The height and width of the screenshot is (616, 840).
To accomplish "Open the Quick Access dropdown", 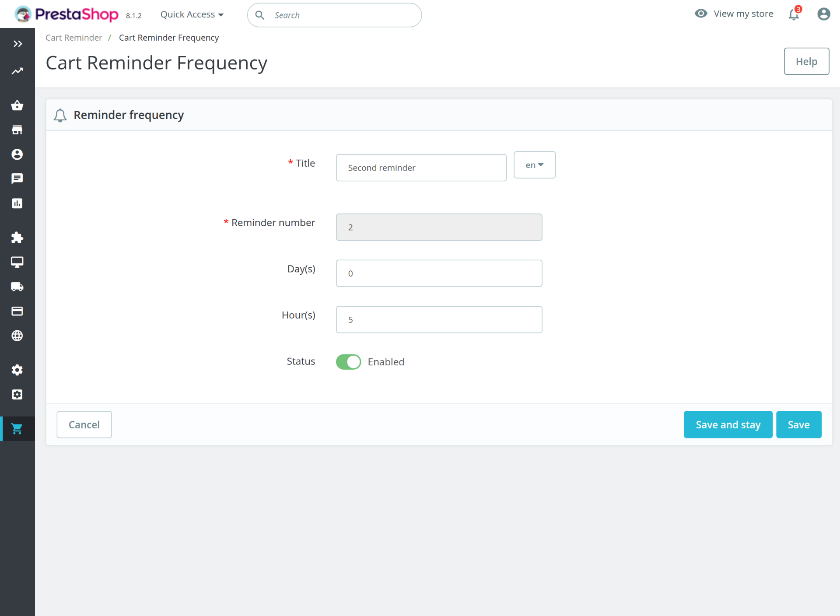I will tap(192, 14).
